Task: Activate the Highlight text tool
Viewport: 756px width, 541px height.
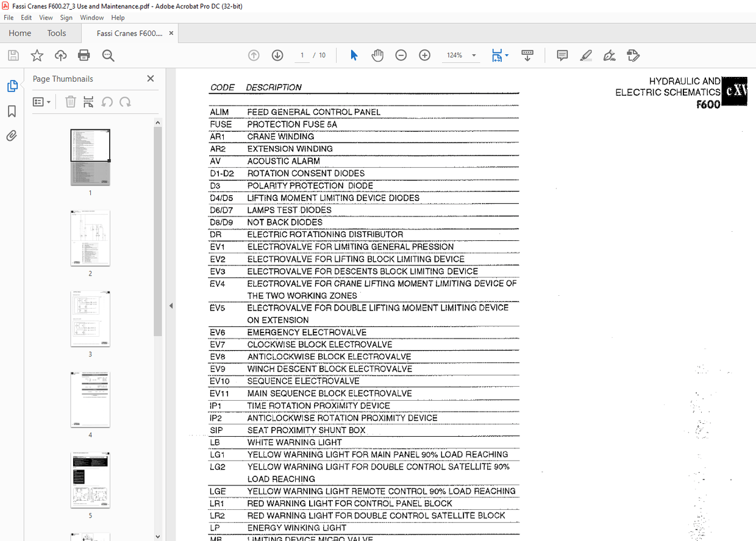Action: tap(585, 55)
